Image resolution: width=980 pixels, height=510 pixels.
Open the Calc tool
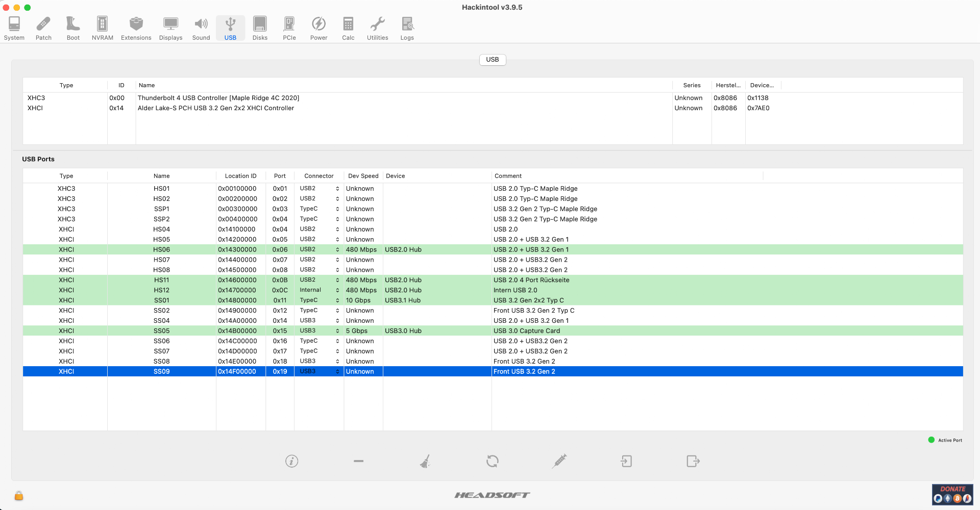click(x=348, y=28)
